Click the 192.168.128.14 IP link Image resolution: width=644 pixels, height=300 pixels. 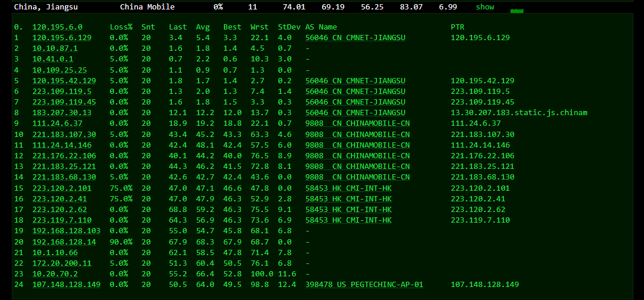point(64,242)
